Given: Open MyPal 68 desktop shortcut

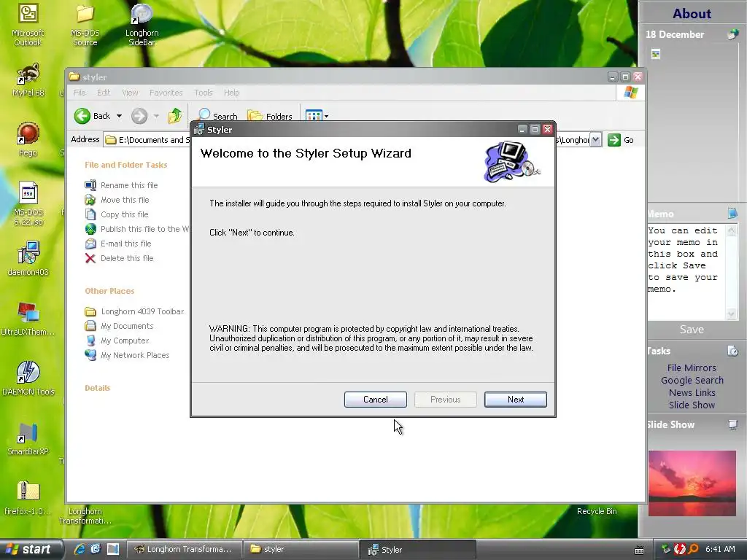Looking at the screenshot, I should point(28,79).
